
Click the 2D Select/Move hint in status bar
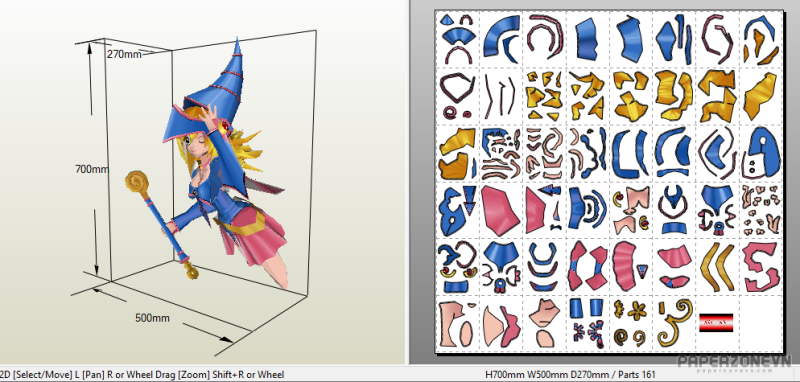37,374
